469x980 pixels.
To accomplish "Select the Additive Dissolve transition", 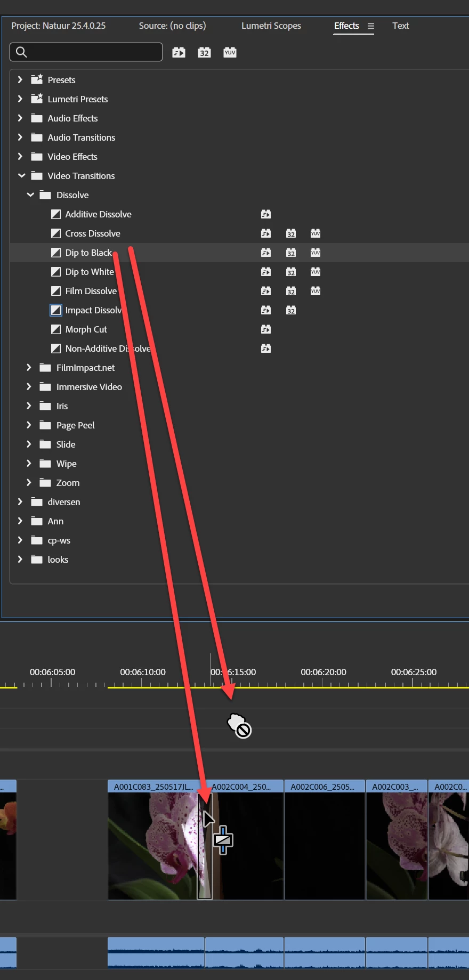I will click(98, 214).
